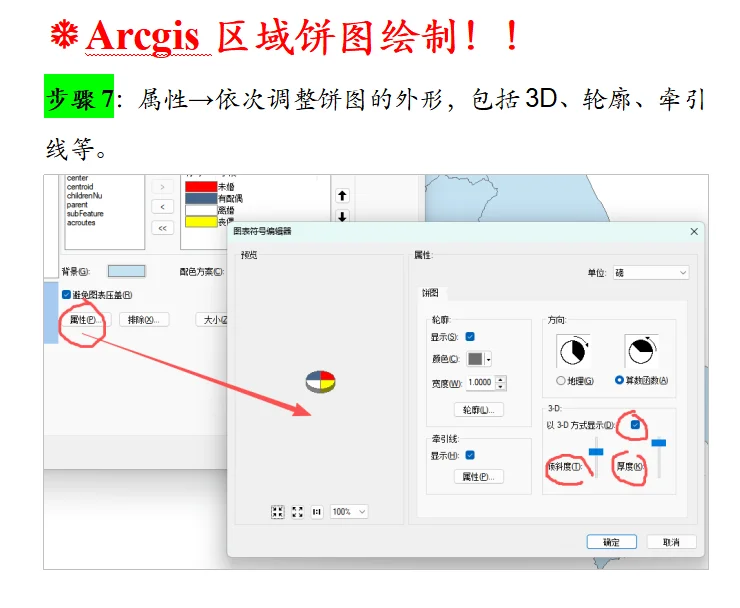Click the single left arrow '<' remove-field button

(162, 207)
